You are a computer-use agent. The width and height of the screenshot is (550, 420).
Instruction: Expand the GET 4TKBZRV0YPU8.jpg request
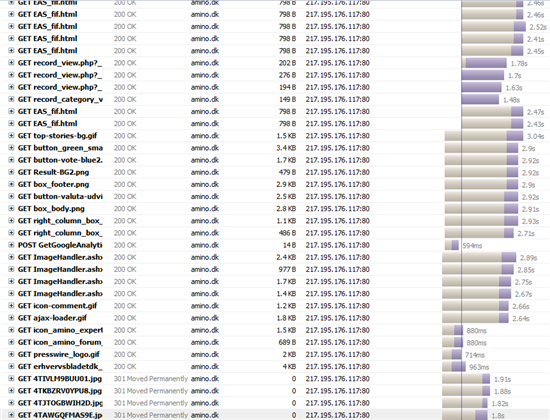[x=11, y=391]
